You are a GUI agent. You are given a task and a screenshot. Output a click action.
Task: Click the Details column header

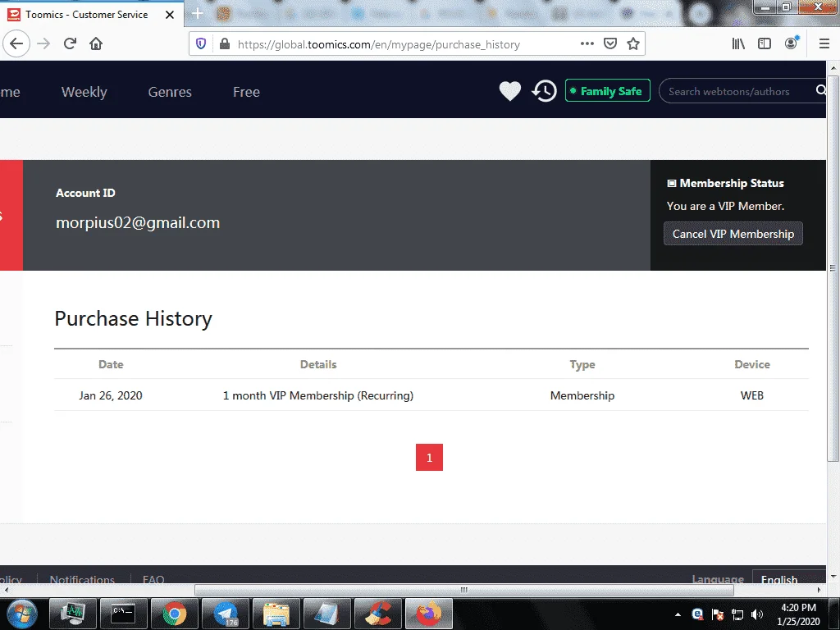pos(318,364)
